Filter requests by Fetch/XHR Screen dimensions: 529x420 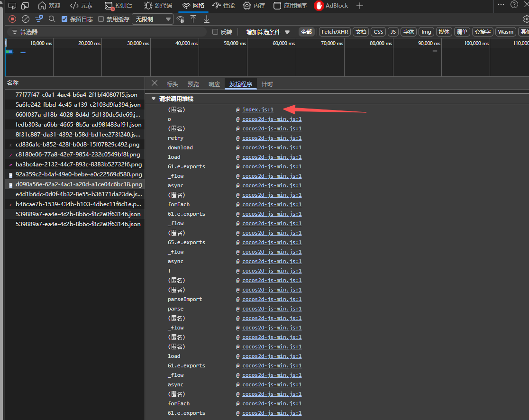335,32
